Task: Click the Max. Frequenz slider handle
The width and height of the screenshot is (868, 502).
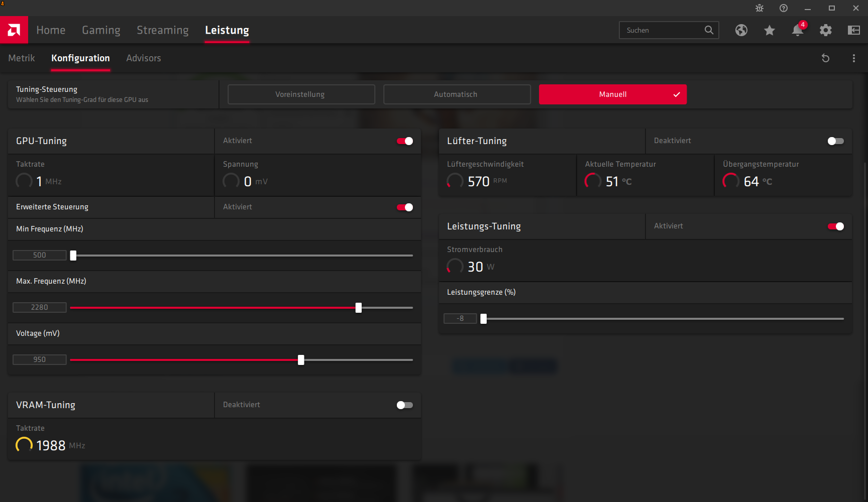Action: coord(359,308)
